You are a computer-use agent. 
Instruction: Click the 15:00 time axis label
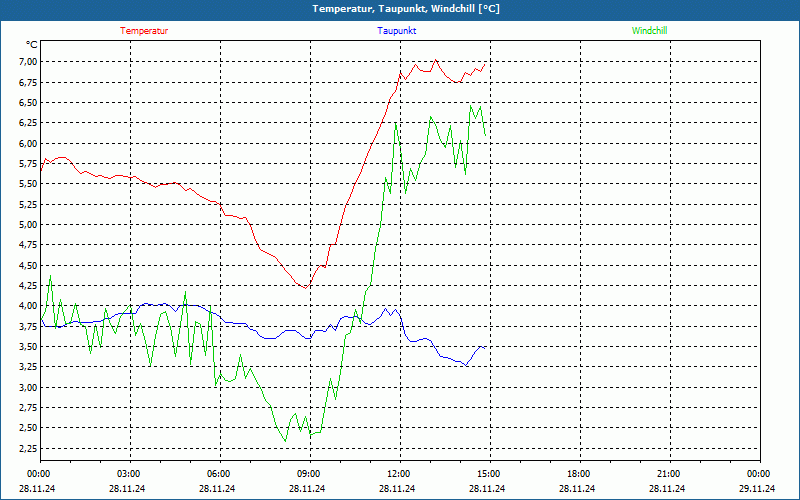[489, 474]
